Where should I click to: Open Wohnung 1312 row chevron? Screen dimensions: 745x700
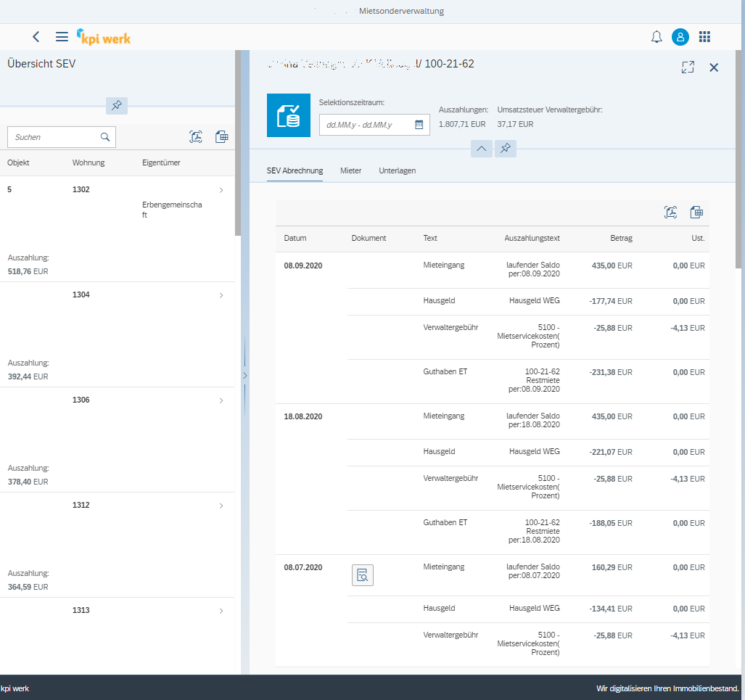[221, 506]
